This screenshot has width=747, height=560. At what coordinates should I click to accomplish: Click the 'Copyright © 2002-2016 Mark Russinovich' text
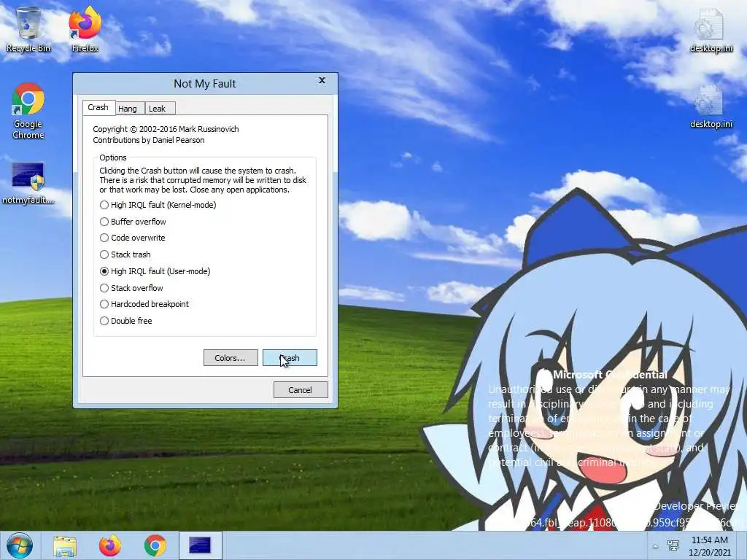tap(166, 129)
